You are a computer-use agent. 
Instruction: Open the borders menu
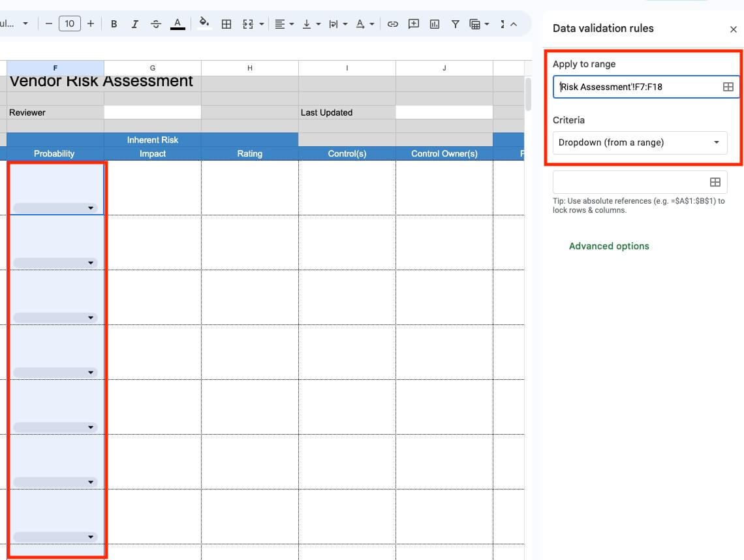coord(226,23)
